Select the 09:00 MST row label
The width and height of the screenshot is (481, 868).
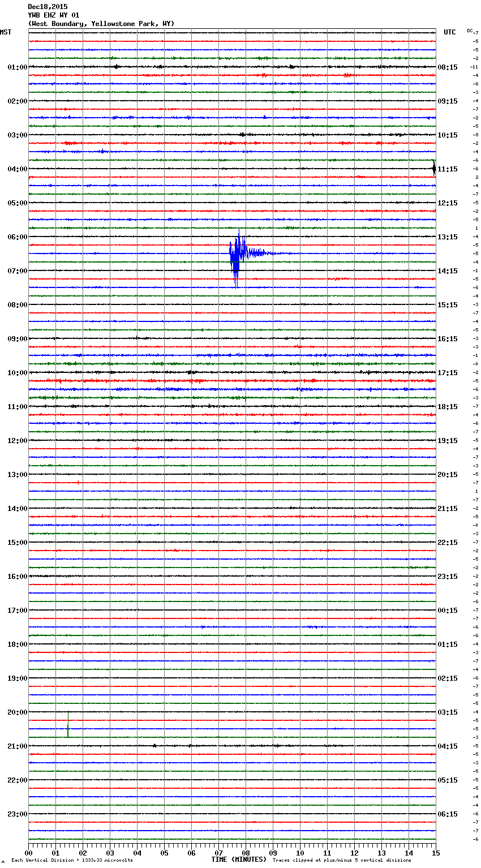pyautogui.click(x=18, y=339)
